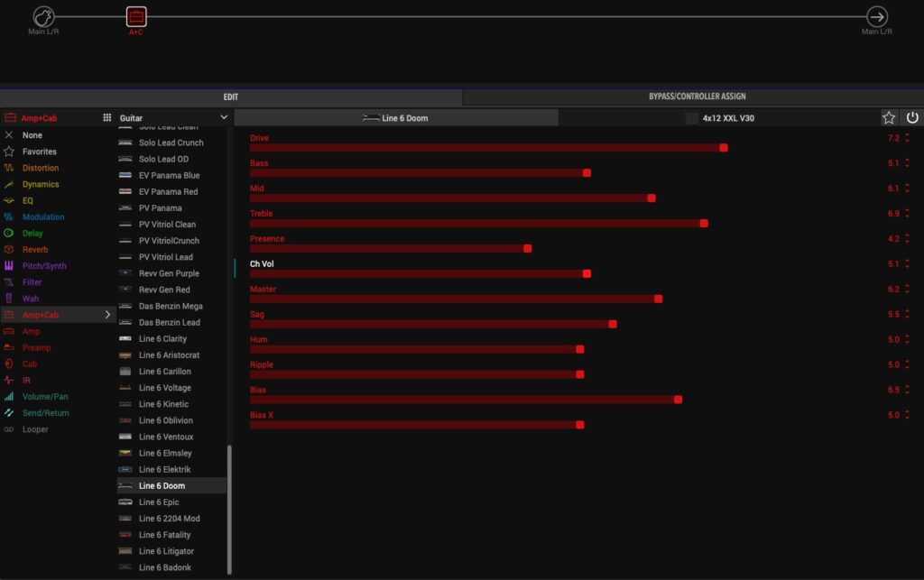The image size is (924, 580).
Task: Open grid view icon next to Amp+Cab header
Action: (x=106, y=117)
